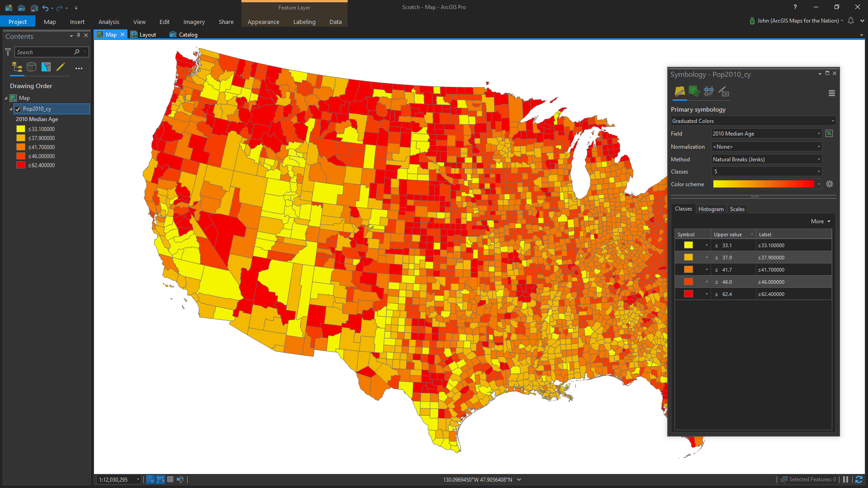Switch to the Histogram tab
Viewport: 868px width, 488px height.
(x=711, y=209)
